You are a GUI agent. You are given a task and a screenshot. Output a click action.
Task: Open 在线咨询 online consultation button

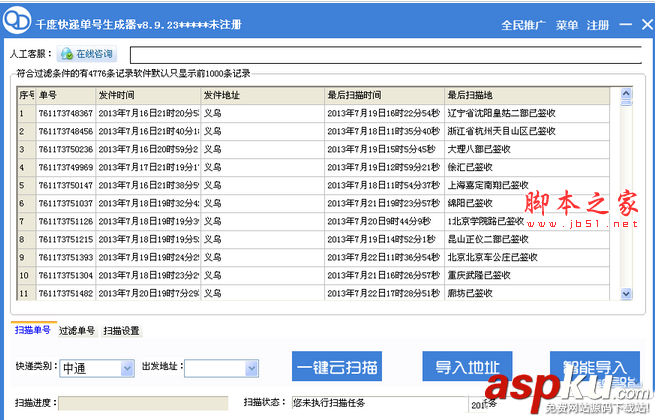pyautogui.click(x=87, y=54)
